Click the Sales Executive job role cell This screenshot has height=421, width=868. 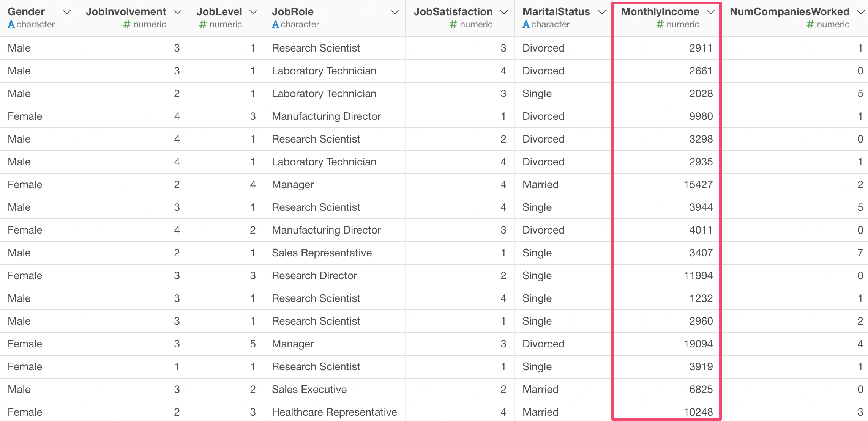309,390
